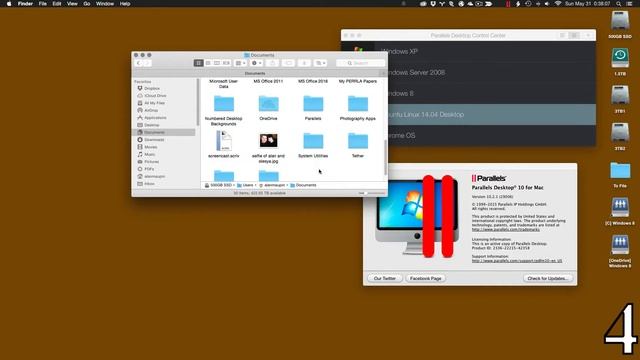Open the Go menu
The image size is (640, 360).
click(x=87, y=4)
